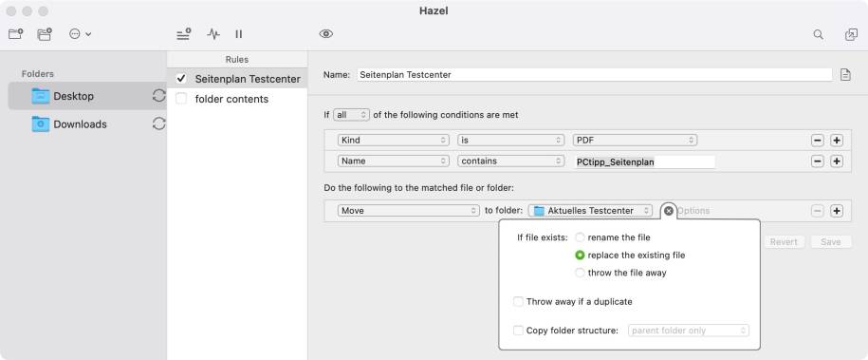Remove the PDF condition with minus button

coord(818,141)
